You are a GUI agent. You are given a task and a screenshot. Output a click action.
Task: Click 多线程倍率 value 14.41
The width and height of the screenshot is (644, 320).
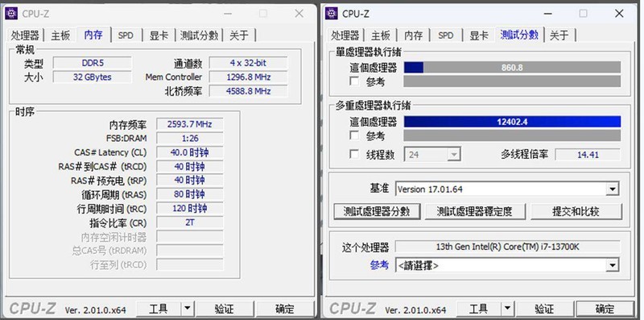tap(588, 155)
